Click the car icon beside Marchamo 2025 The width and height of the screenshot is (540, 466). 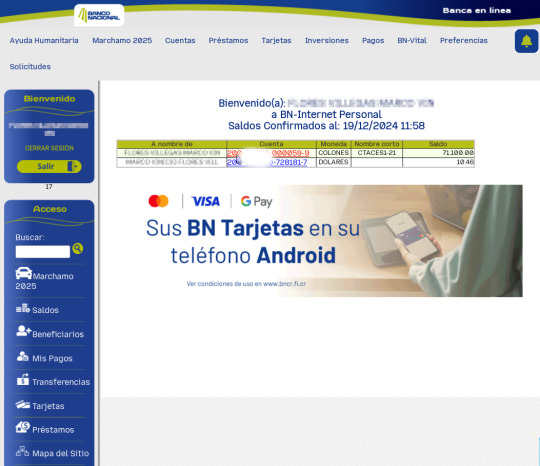23,273
